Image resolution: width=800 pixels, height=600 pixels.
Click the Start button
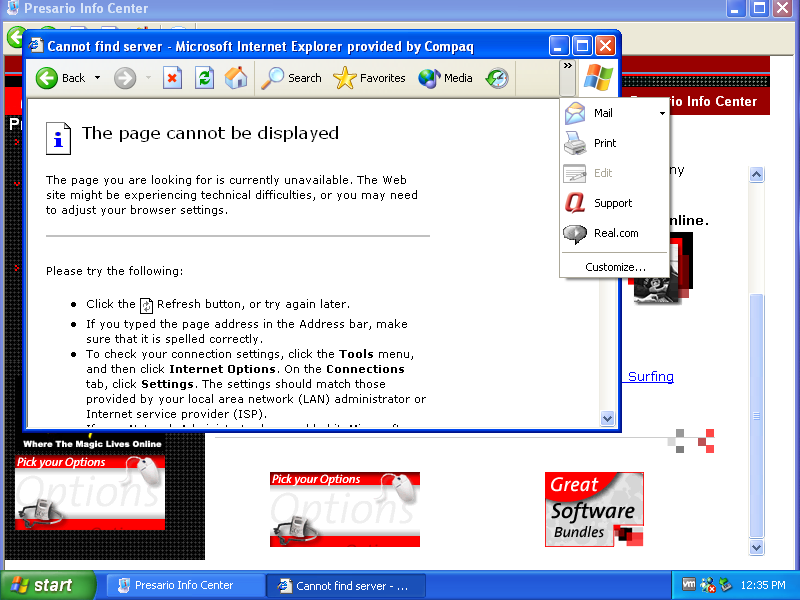[47, 585]
